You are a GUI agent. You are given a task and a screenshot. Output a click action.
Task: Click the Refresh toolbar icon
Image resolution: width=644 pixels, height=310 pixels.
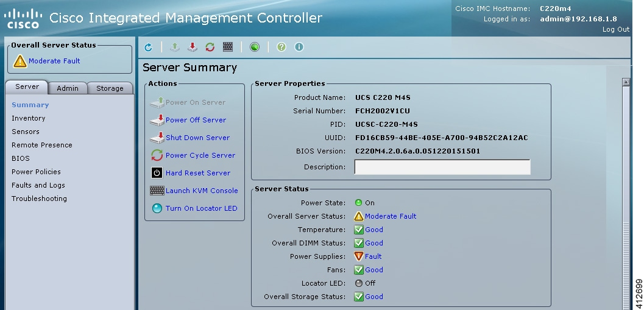148,48
